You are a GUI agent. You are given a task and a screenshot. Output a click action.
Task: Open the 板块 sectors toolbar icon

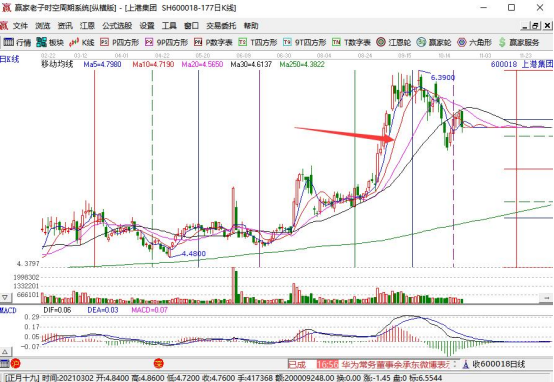[50, 42]
